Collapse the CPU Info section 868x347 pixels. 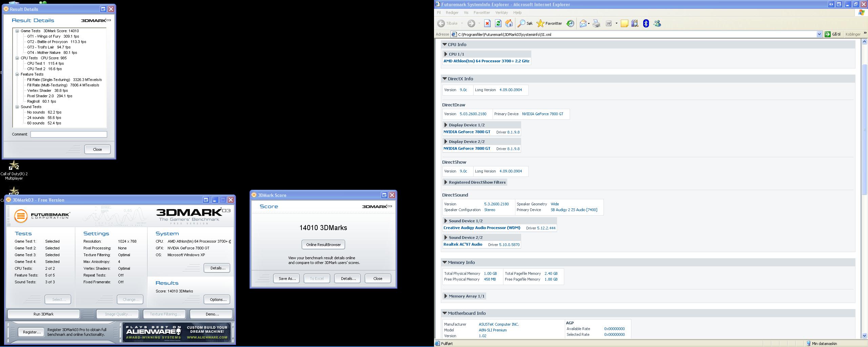click(445, 44)
